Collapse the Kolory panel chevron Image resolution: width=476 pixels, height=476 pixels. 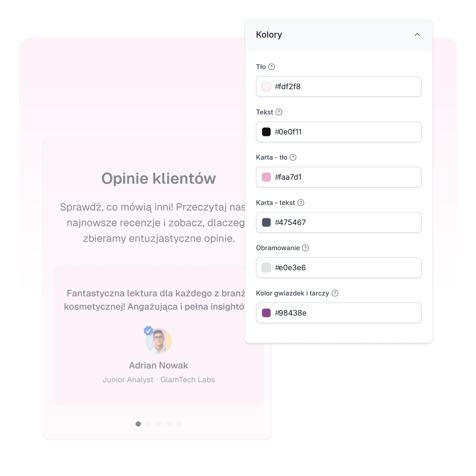(417, 35)
